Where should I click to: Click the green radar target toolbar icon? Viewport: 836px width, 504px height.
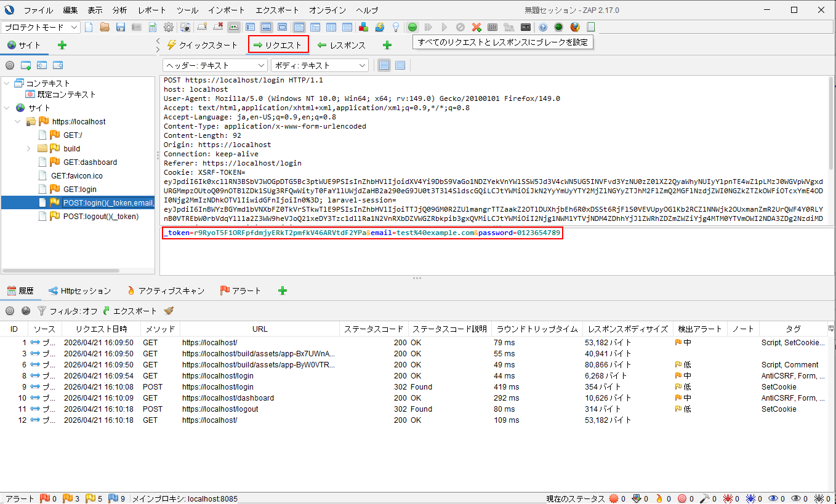[559, 27]
